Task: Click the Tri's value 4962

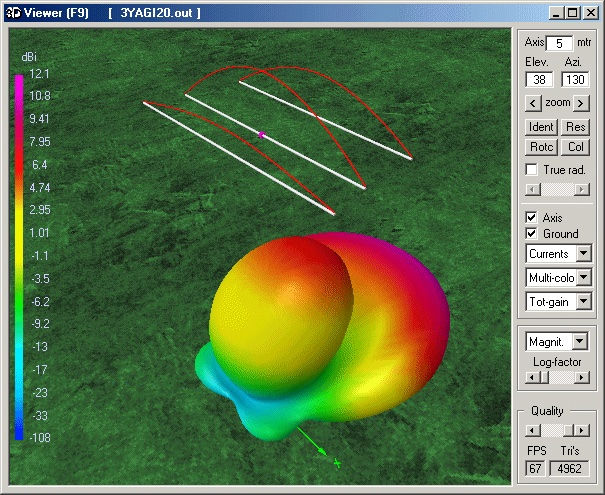Action: coord(569,468)
